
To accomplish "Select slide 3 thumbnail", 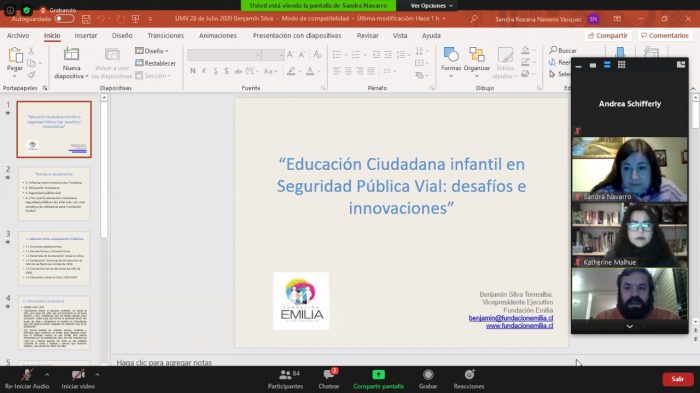I will (x=54, y=259).
